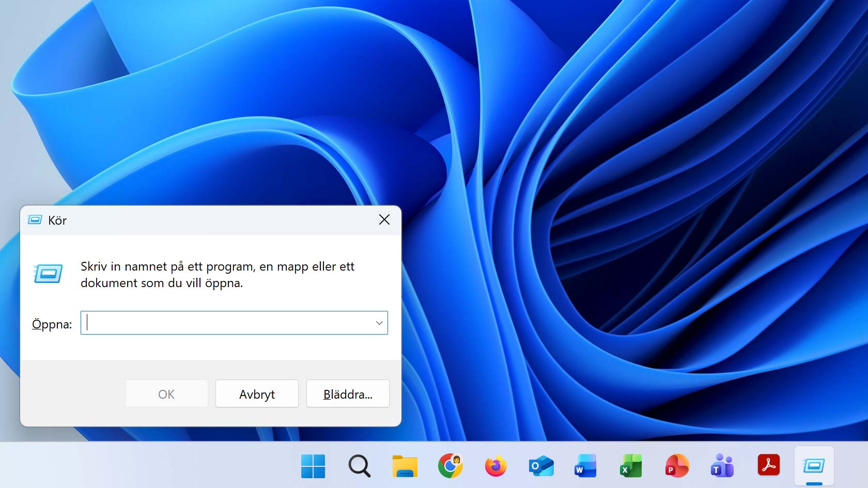Open Windows Search

click(359, 466)
